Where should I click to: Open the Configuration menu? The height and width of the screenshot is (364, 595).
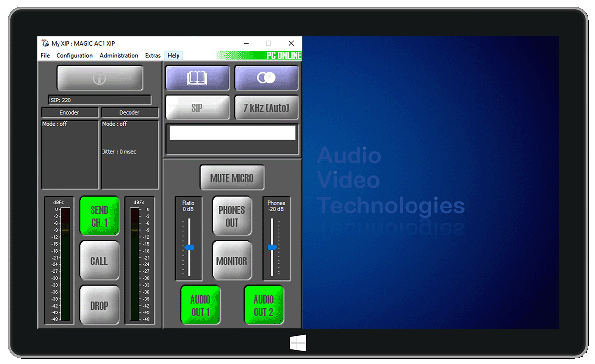click(74, 55)
